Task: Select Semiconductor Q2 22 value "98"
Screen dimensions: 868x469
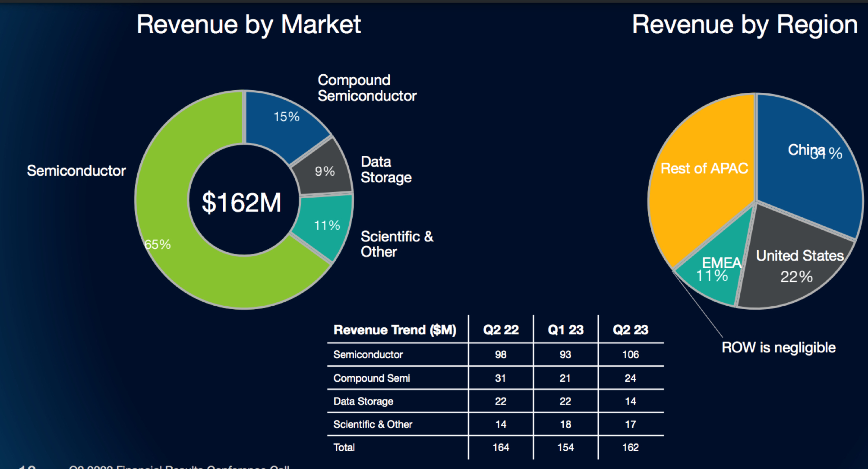Action: tap(501, 355)
